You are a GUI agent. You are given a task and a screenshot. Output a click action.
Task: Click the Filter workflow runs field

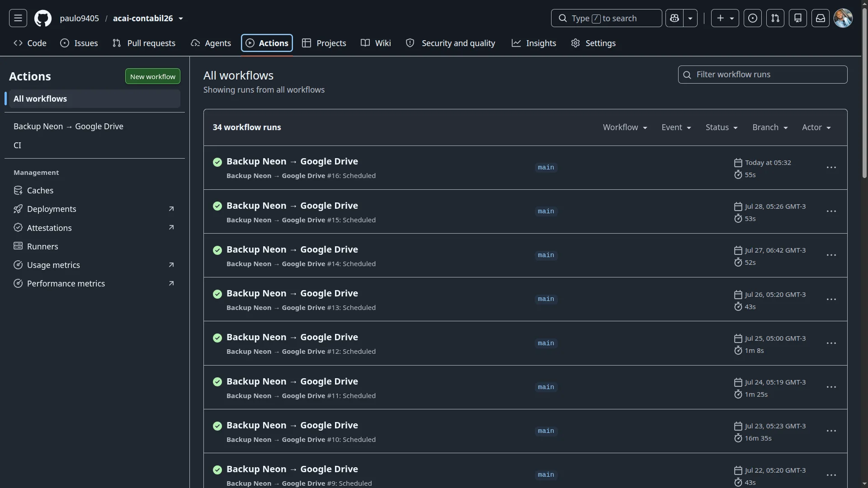coord(763,75)
